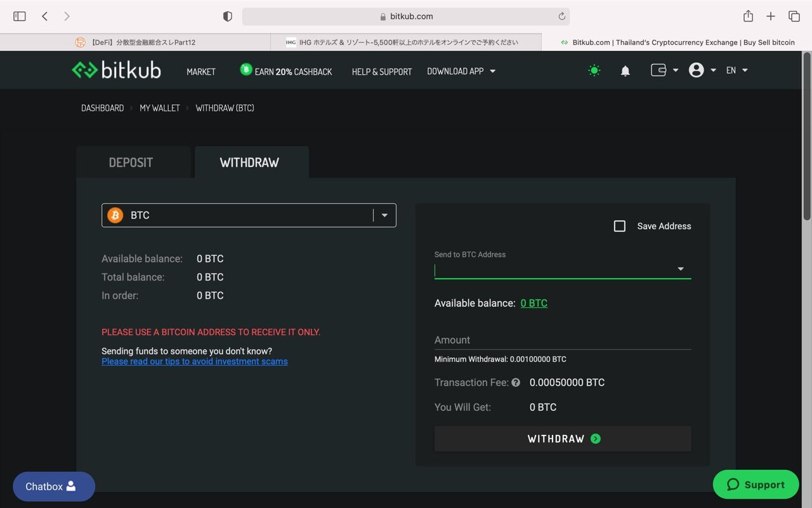Screen dimensions: 812x508
Task: Click the Minimum Withdrawal 0.00100000 BTC text
Action: 501,359
